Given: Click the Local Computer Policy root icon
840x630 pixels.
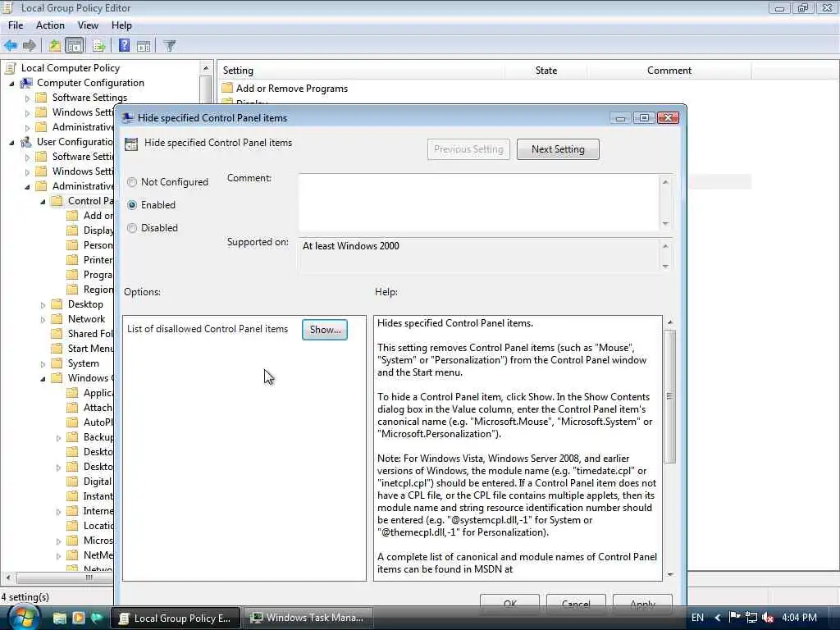Looking at the screenshot, I should tap(10, 68).
